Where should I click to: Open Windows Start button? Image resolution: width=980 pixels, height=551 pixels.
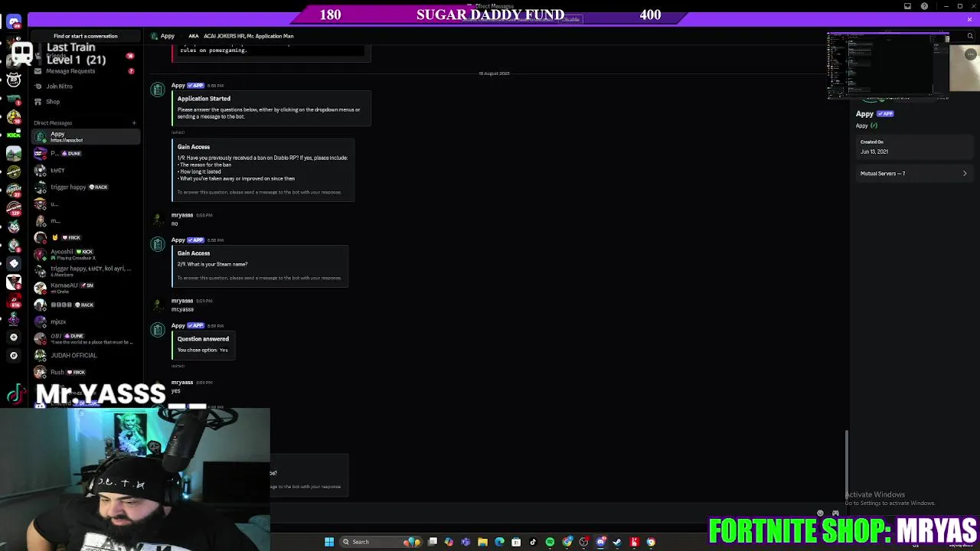329,542
